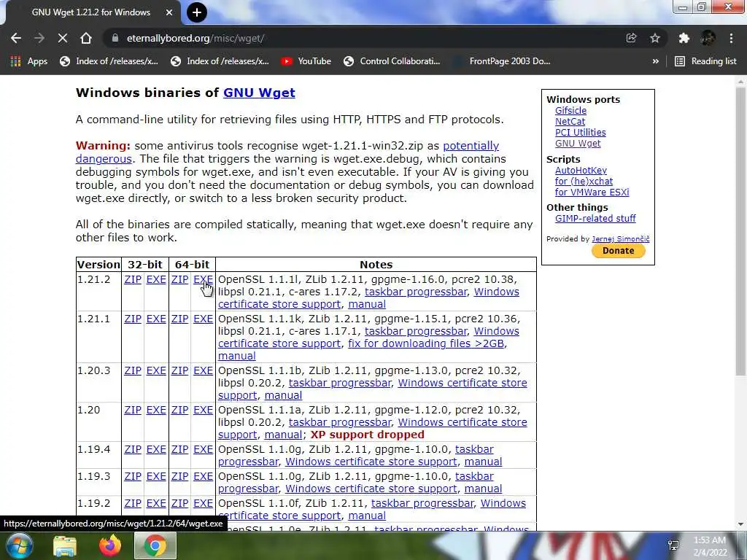
Task: Click the browser back arrow
Action: click(x=16, y=38)
